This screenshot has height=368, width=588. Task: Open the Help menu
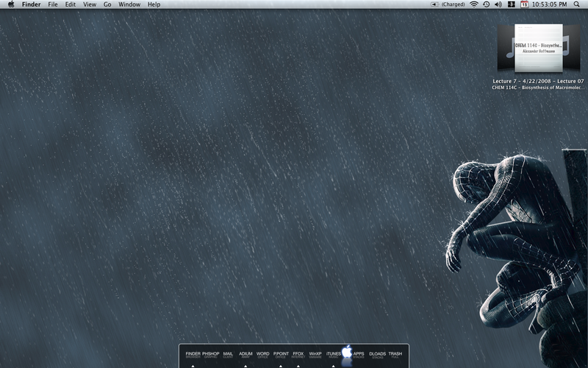(x=154, y=4)
